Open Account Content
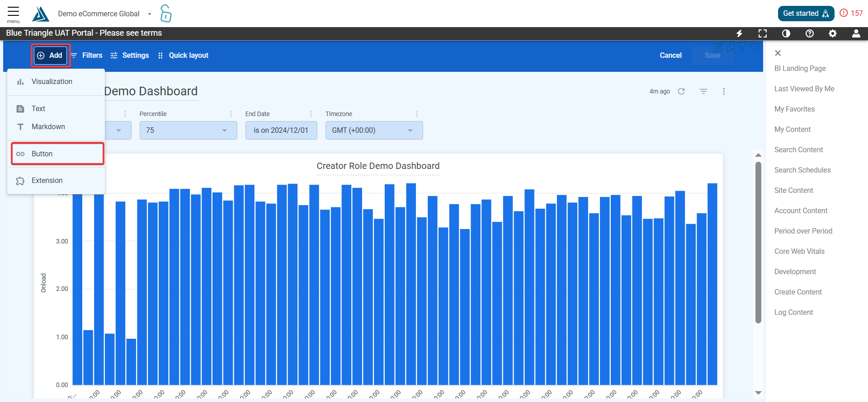Viewport: 868px width, 402px height. coord(801,211)
